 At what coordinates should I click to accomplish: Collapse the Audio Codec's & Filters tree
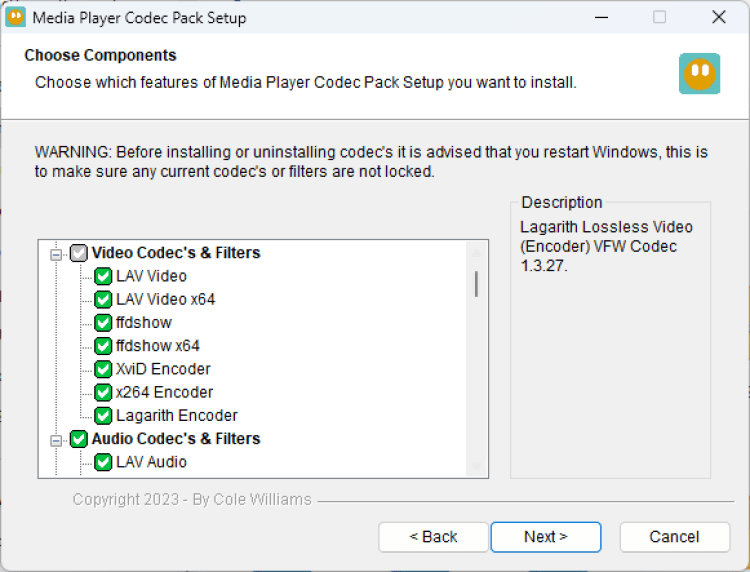pos(56,439)
